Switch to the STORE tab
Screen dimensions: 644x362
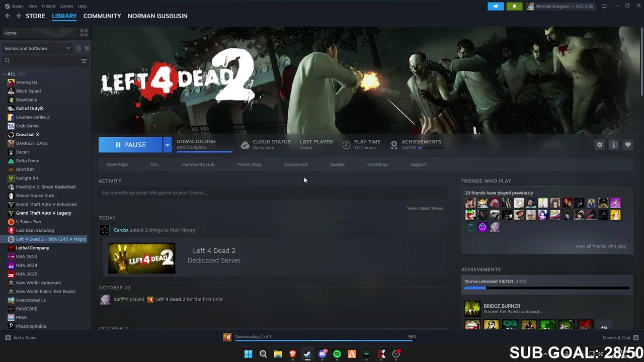click(35, 16)
